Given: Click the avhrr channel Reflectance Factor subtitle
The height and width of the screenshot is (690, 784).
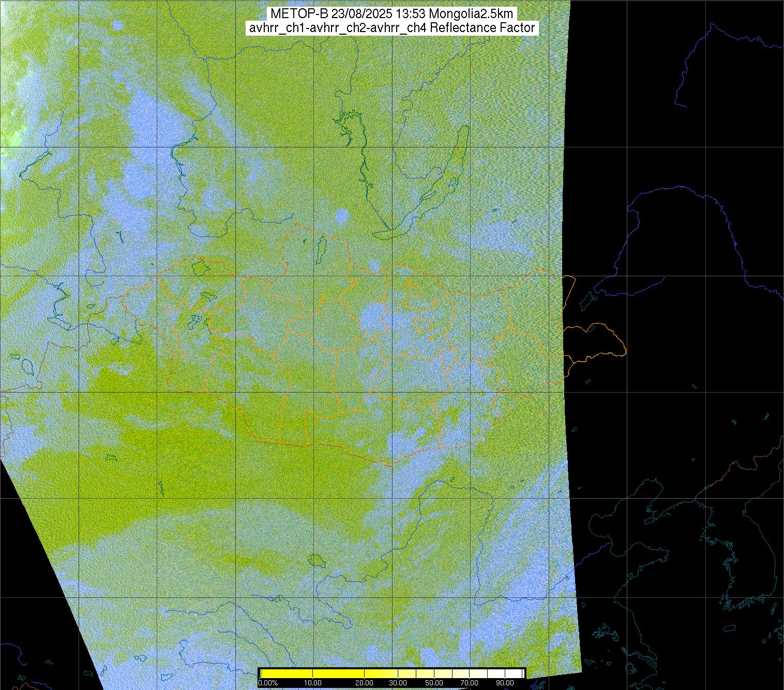Looking at the screenshot, I should (x=391, y=28).
